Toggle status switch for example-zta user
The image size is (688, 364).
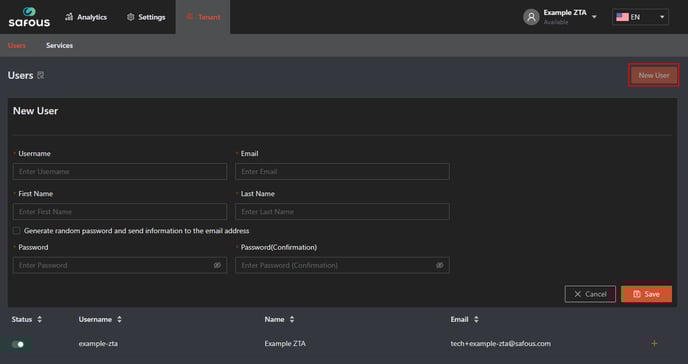pos(18,344)
